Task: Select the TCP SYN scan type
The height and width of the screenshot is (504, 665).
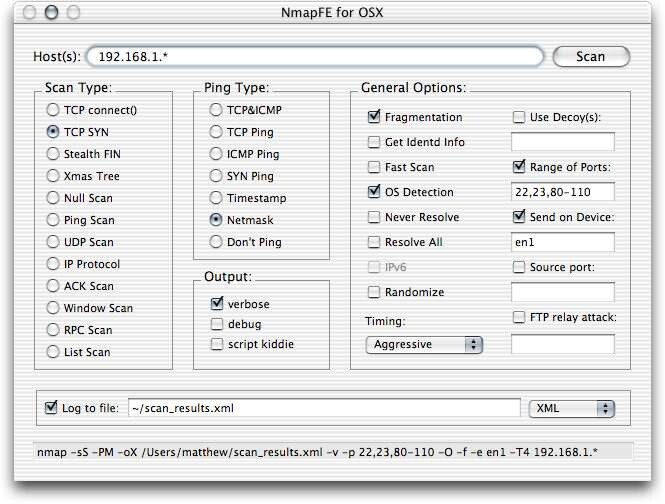Action: click(x=53, y=132)
